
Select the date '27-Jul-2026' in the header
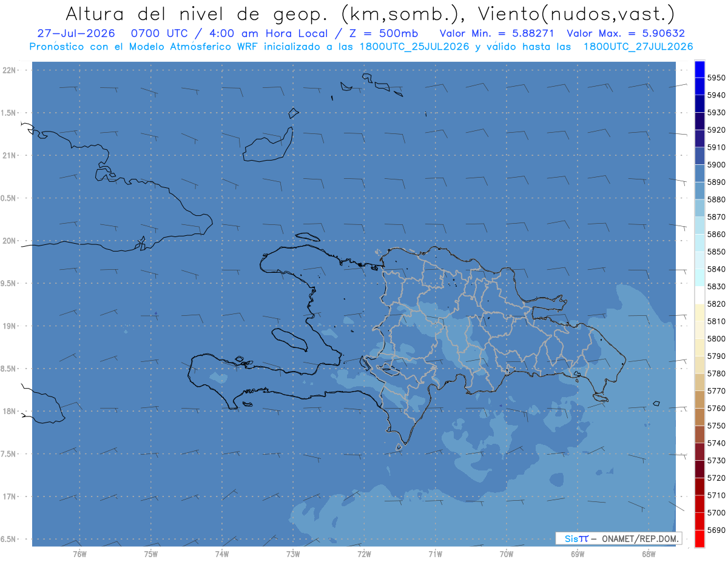76,33
